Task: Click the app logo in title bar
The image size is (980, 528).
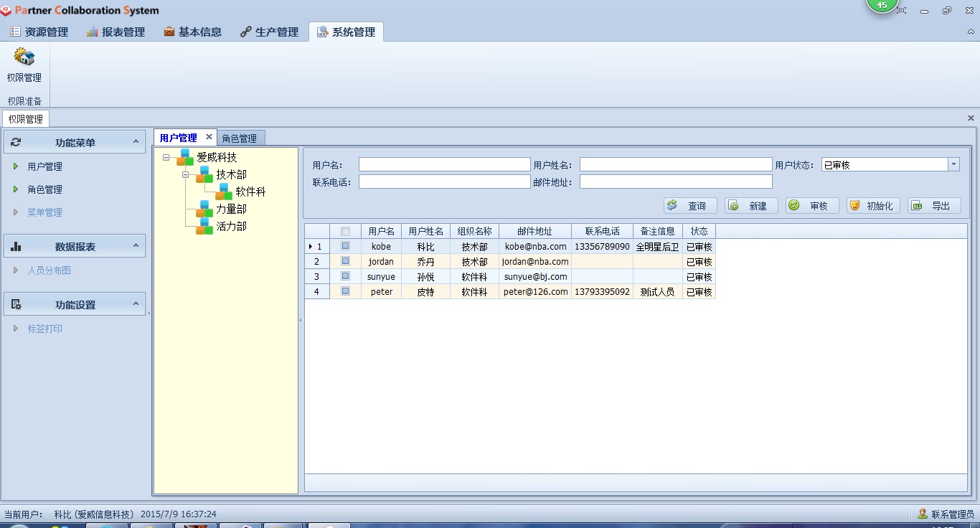Action: coord(6,11)
